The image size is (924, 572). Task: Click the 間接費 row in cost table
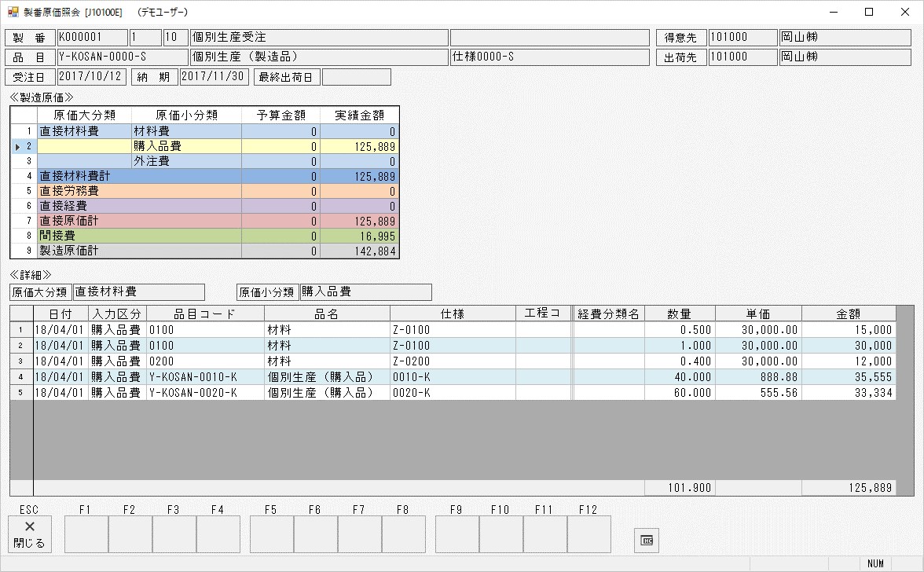pos(85,236)
